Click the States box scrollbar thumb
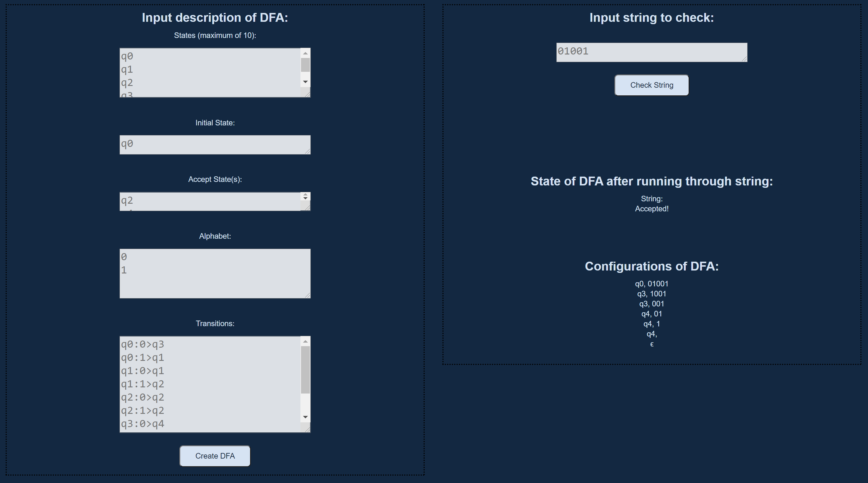The width and height of the screenshot is (868, 483). pyautogui.click(x=305, y=65)
